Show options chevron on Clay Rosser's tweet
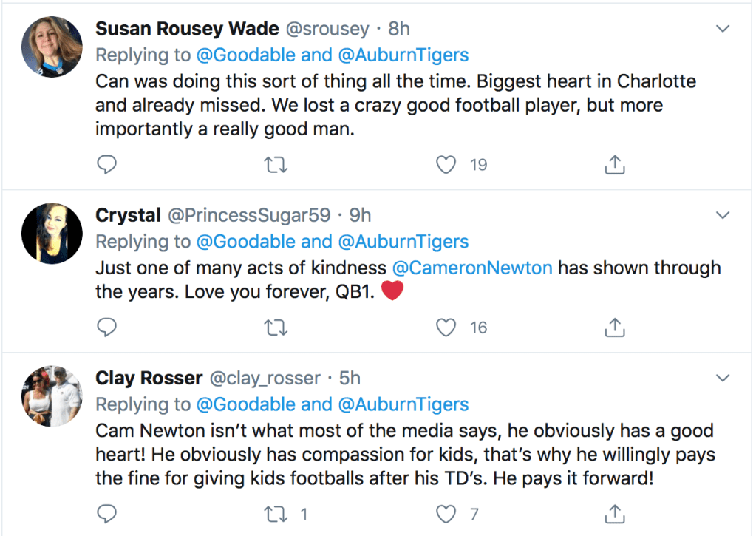The width and height of the screenshot is (756, 536). [x=723, y=378]
